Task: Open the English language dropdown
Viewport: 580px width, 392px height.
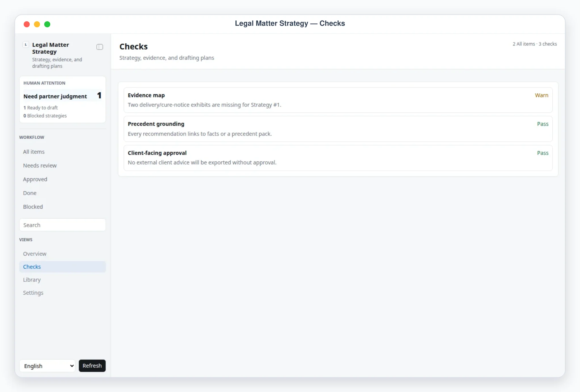Action: [x=47, y=366]
